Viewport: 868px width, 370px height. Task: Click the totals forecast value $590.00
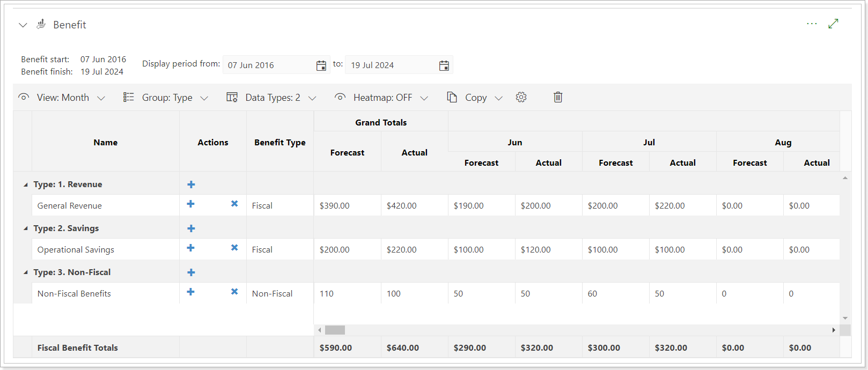(336, 347)
